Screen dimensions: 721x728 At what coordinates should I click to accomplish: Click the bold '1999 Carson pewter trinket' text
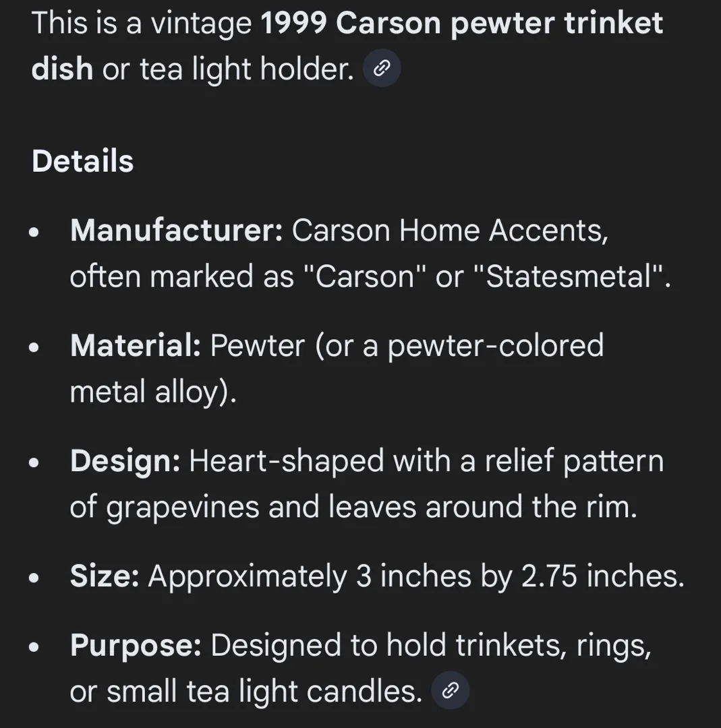[x=461, y=24]
